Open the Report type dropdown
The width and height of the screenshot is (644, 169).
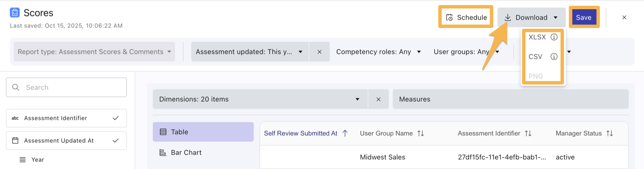tap(94, 52)
